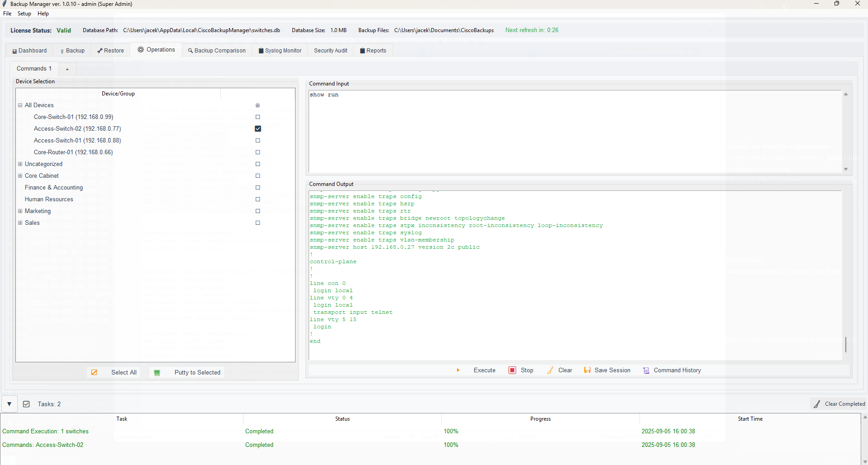868x465 pixels.
Task: Check the Core Cabinet group checkbox
Action: coord(258,176)
